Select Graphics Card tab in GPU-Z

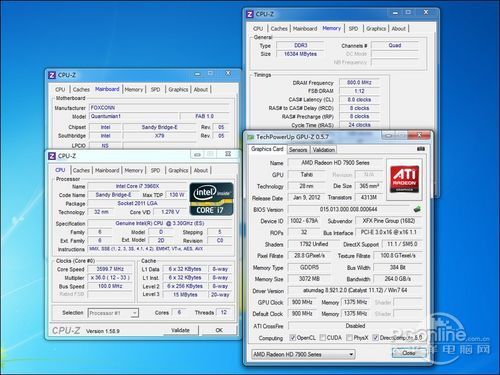pos(267,149)
